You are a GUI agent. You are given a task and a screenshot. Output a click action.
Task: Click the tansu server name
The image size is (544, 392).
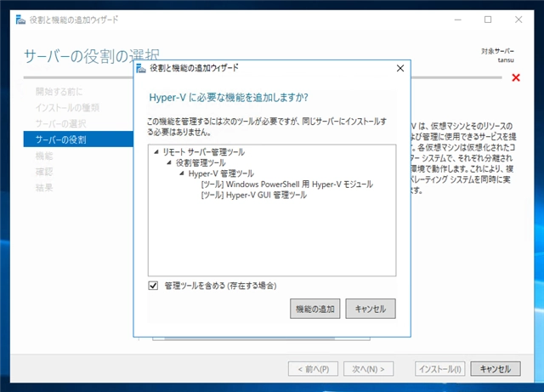point(506,60)
